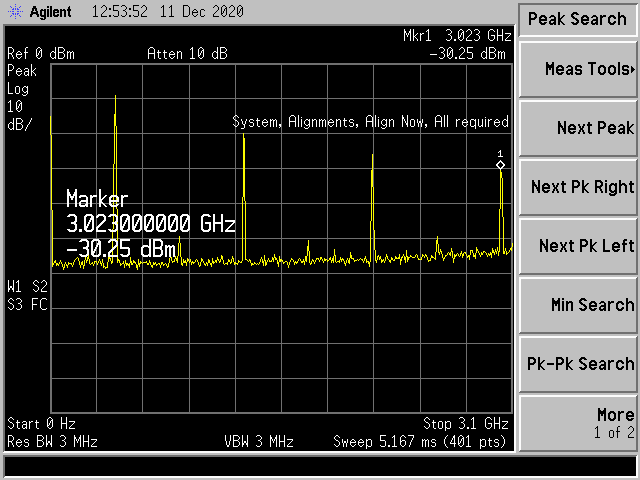Click the W1 S2 trace status
This screenshot has height=480, width=640.
tap(27, 287)
